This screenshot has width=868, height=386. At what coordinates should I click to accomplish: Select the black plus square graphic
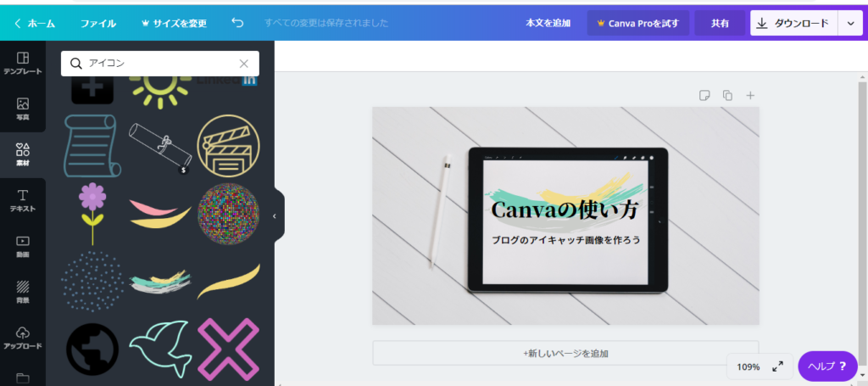92,90
